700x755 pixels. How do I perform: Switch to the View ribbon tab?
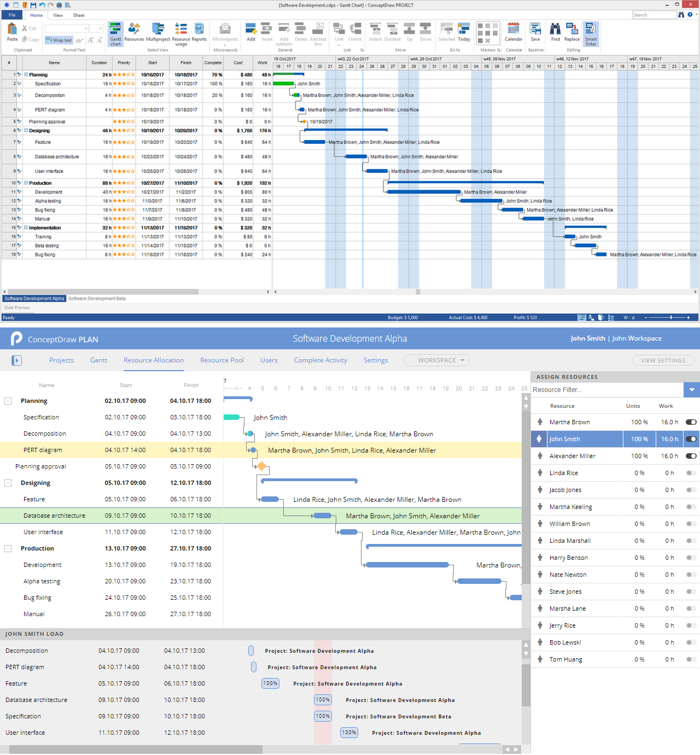pyautogui.click(x=58, y=15)
